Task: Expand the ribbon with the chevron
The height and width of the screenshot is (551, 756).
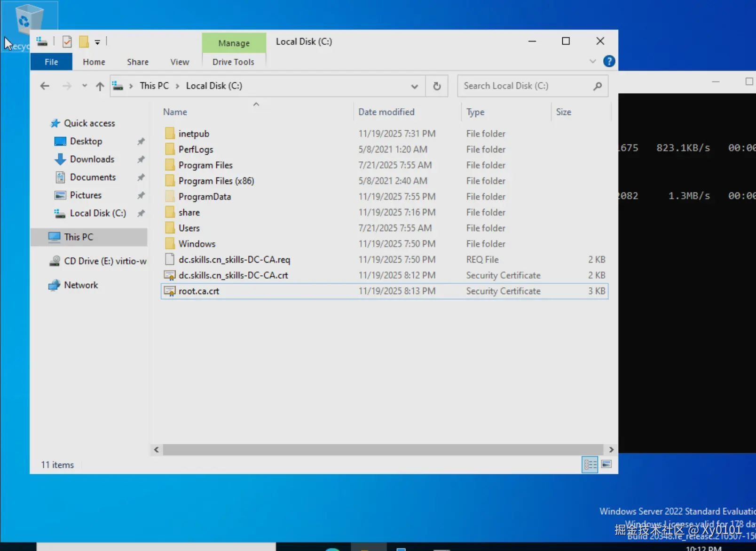Action: pos(592,62)
